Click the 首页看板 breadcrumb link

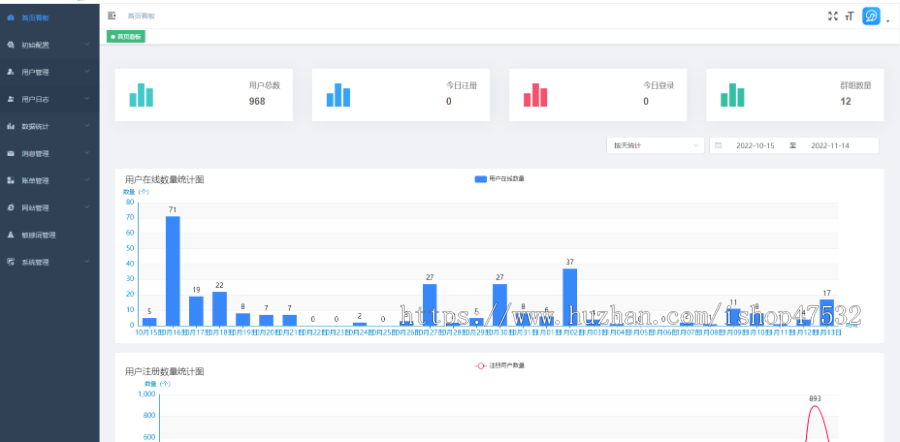tap(141, 16)
